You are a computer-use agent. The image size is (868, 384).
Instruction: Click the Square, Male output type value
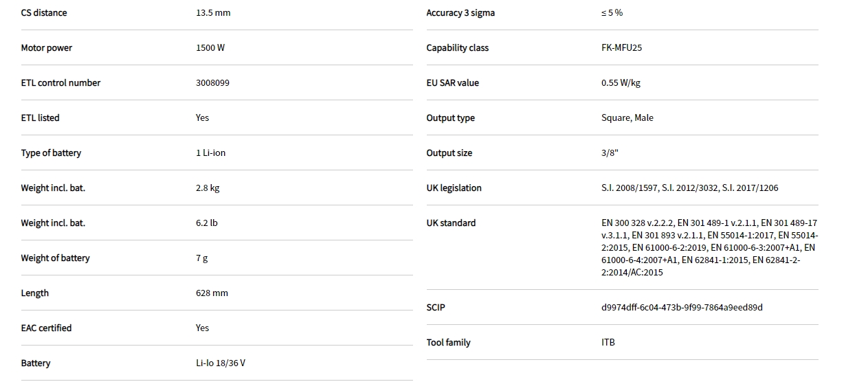pos(627,118)
